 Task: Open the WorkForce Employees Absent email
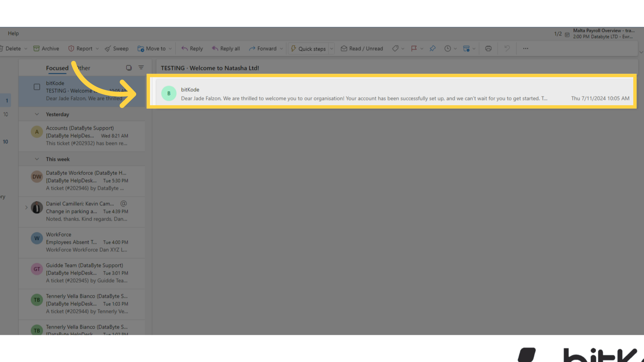[87, 242]
